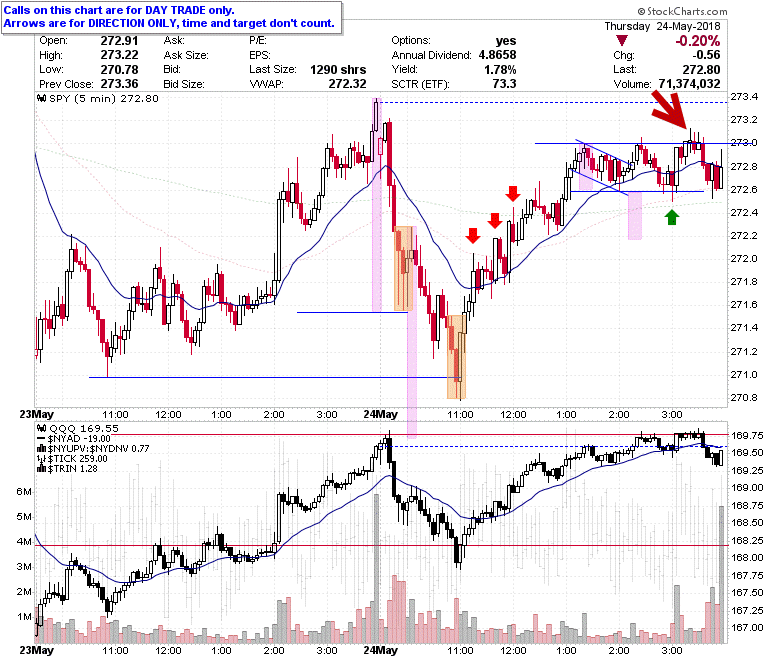Click the 23May date label under QQQ chart
Screen dimensions: 780x659
click(37, 650)
